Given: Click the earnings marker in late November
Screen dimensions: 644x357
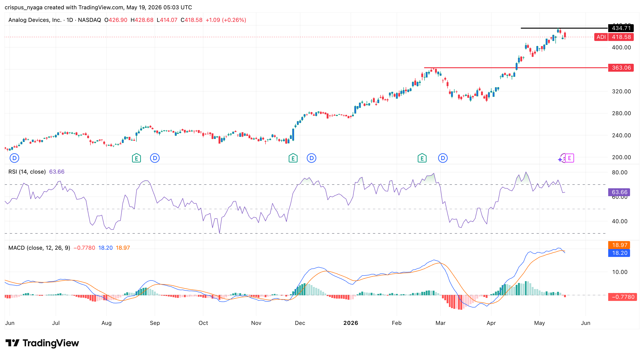Looking at the screenshot, I should coord(293,158).
